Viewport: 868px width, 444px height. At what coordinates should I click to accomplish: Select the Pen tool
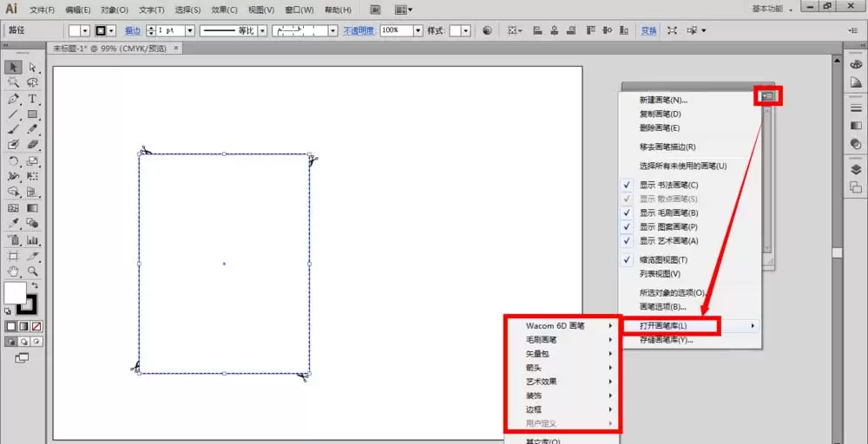click(13, 99)
